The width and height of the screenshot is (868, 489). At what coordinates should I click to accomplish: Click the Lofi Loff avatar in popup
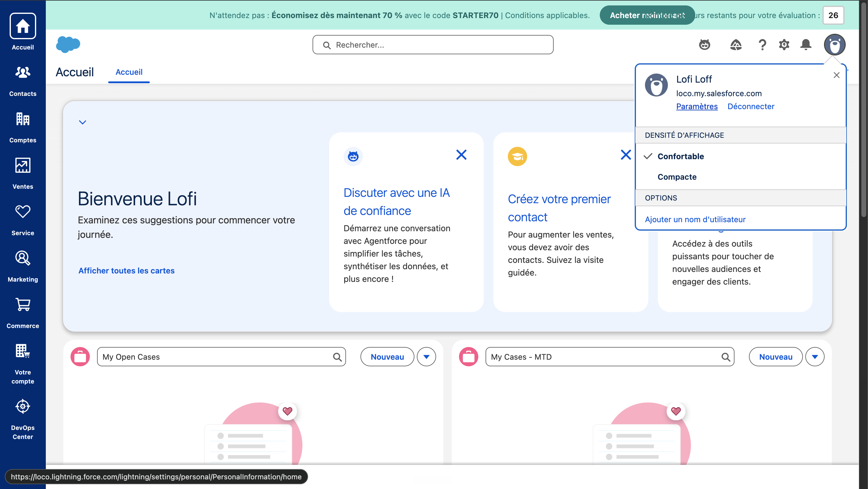click(656, 85)
